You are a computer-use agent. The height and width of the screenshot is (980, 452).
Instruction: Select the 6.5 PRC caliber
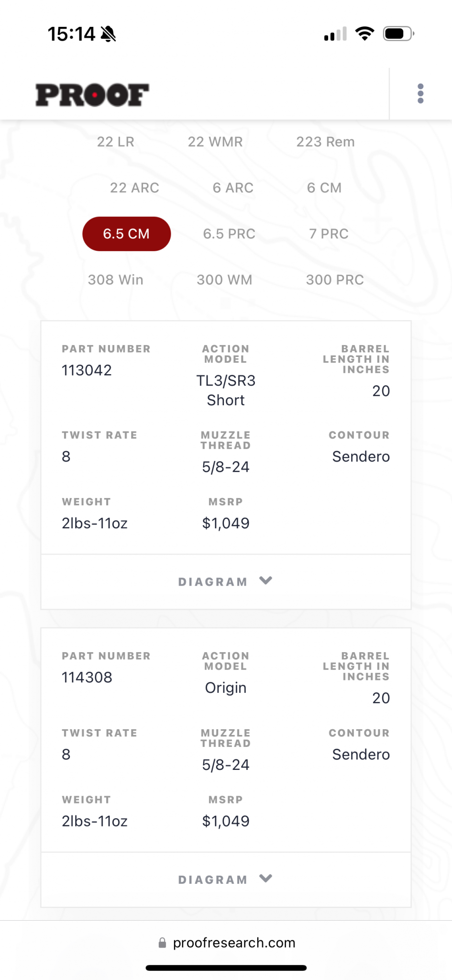coord(229,234)
